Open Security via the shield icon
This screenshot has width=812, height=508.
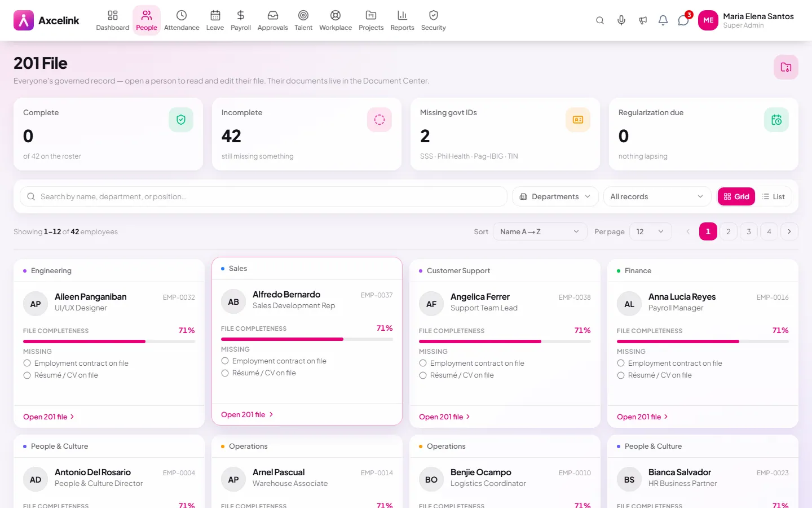pos(433,20)
